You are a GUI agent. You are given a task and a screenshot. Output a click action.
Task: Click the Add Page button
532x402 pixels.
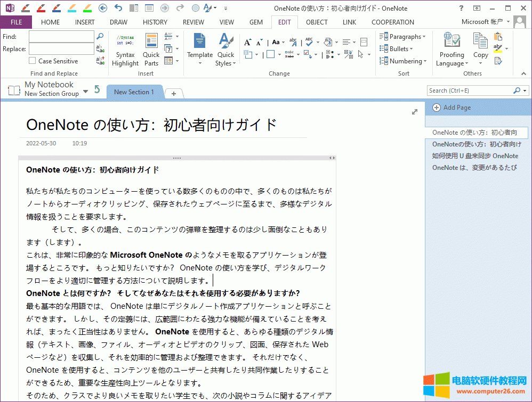pyautogui.click(x=452, y=108)
